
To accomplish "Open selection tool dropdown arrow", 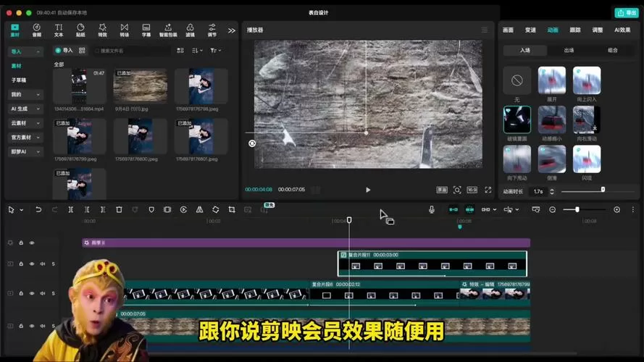I will pos(21,210).
